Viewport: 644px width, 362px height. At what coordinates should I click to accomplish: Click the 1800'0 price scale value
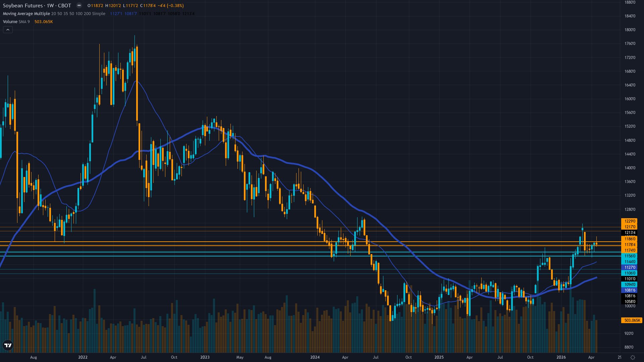pyautogui.click(x=630, y=30)
